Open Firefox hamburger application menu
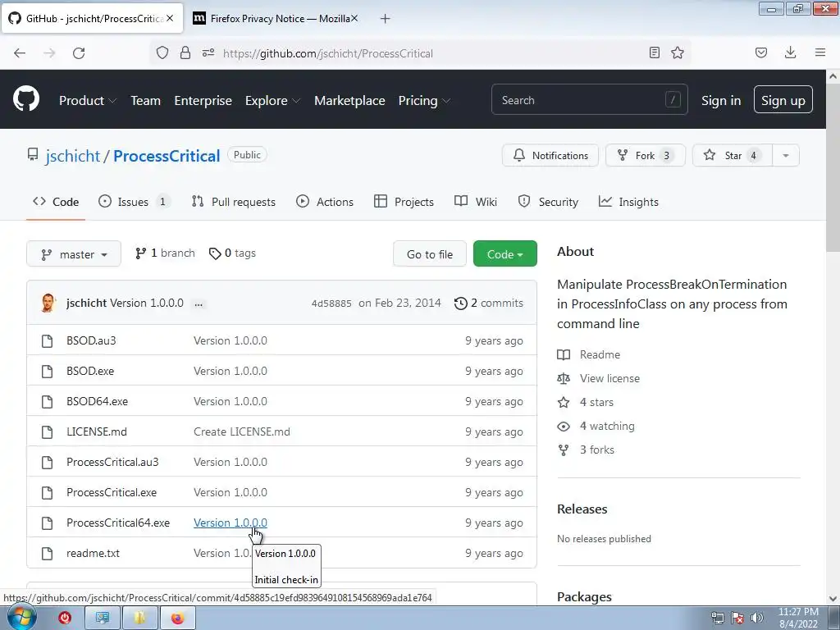Screen dimensions: 840x630 pyautogui.click(x=820, y=52)
